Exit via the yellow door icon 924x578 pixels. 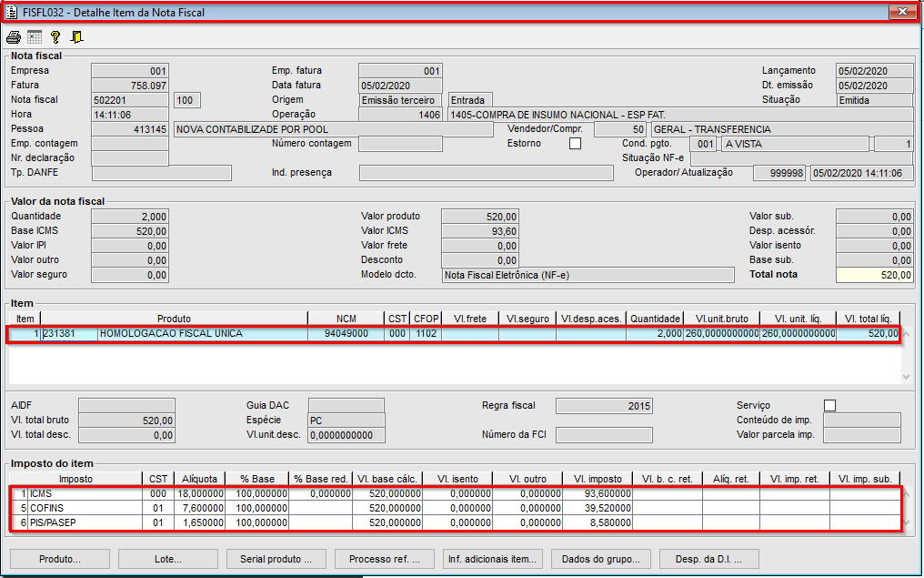tap(76, 37)
